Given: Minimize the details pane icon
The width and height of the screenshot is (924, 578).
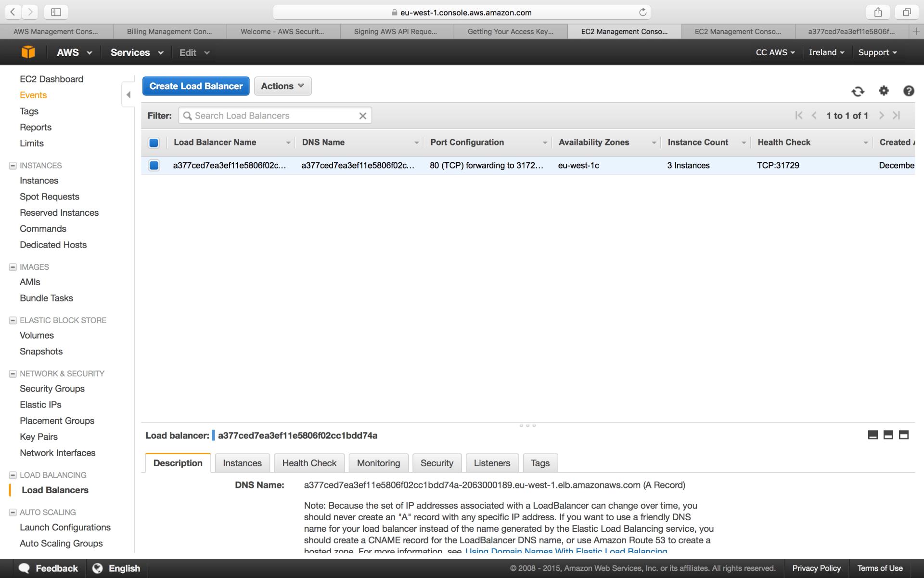Looking at the screenshot, I should [x=873, y=435].
